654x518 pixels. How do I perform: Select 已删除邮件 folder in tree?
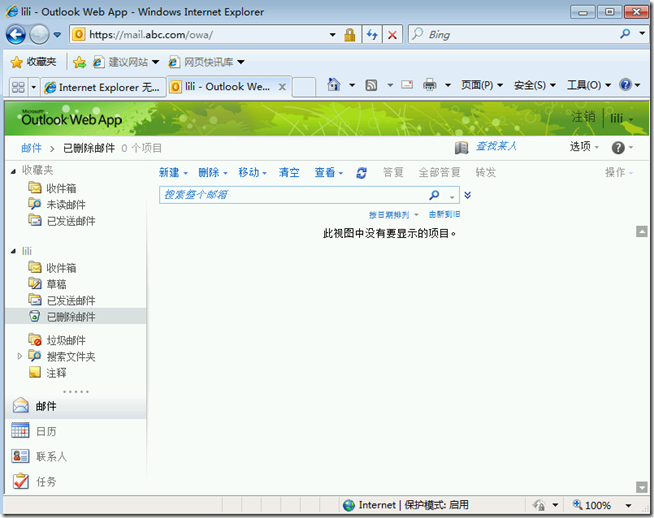tap(76, 317)
